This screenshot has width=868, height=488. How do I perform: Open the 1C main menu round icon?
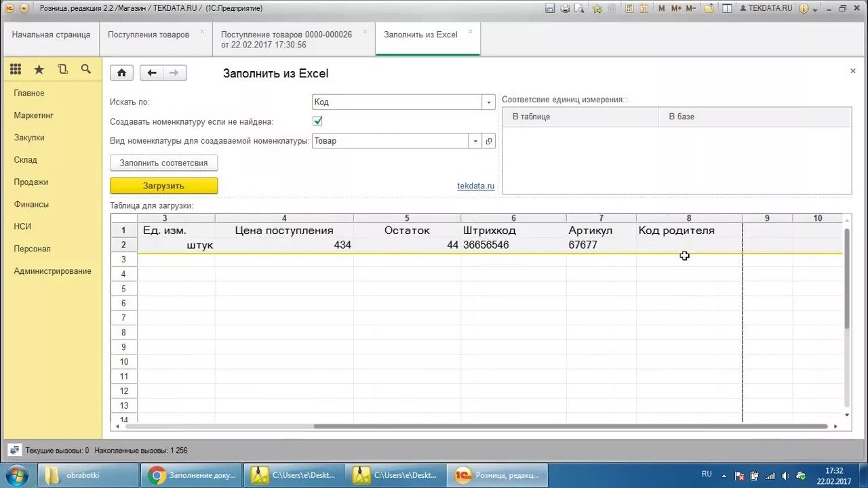[9, 8]
